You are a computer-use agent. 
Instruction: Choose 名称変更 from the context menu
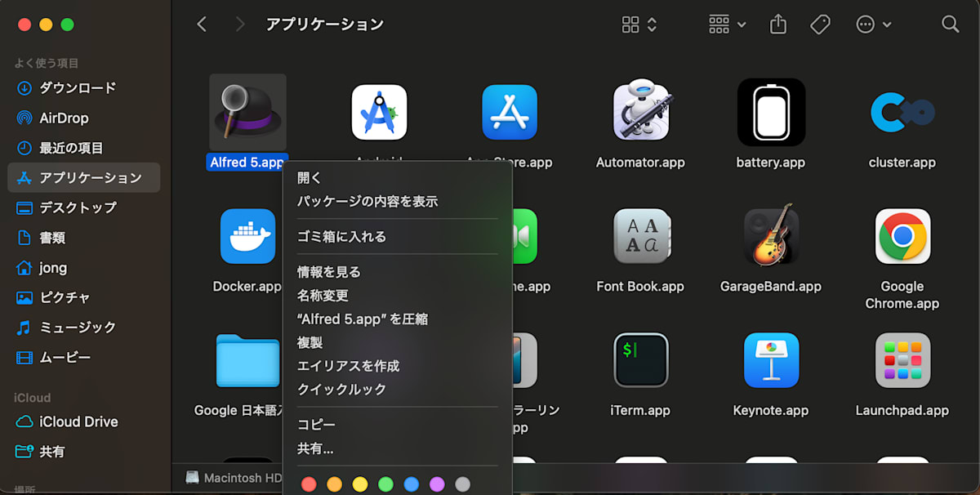397,296
